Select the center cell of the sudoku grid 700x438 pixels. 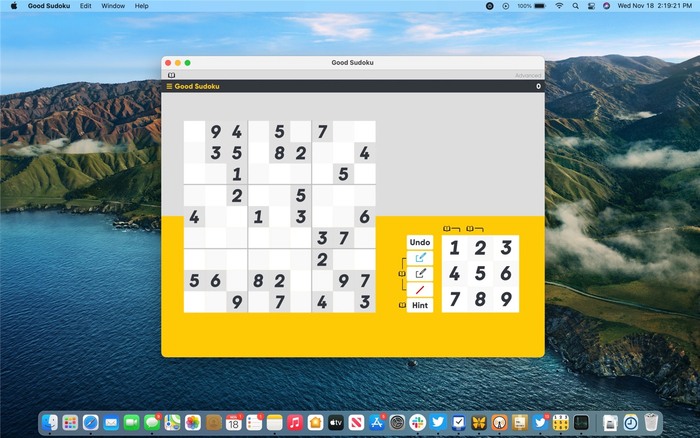pyautogui.click(x=279, y=217)
